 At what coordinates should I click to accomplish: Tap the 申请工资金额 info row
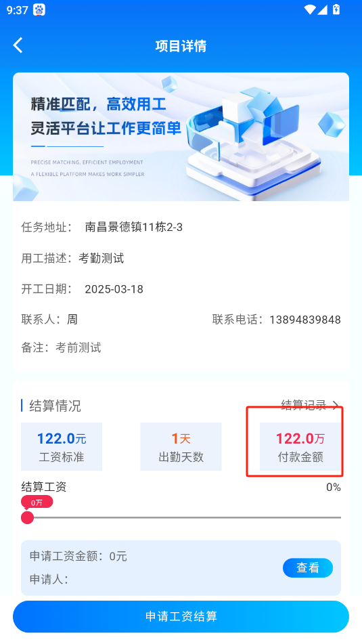click(x=78, y=557)
